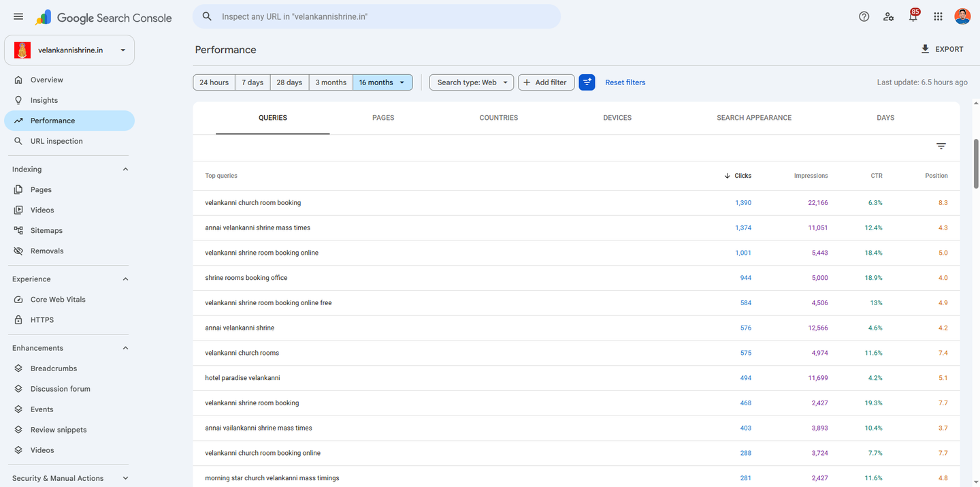Open Videos under Enhancements
980x487 pixels.
[x=69, y=450]
